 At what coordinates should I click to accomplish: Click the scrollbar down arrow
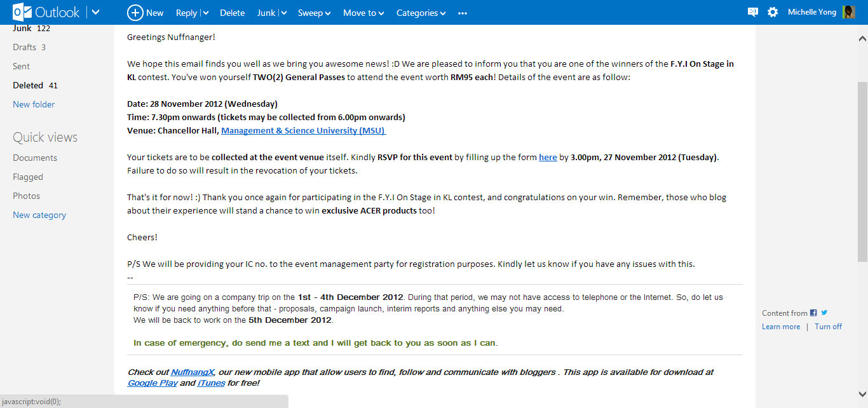(862, 393)
